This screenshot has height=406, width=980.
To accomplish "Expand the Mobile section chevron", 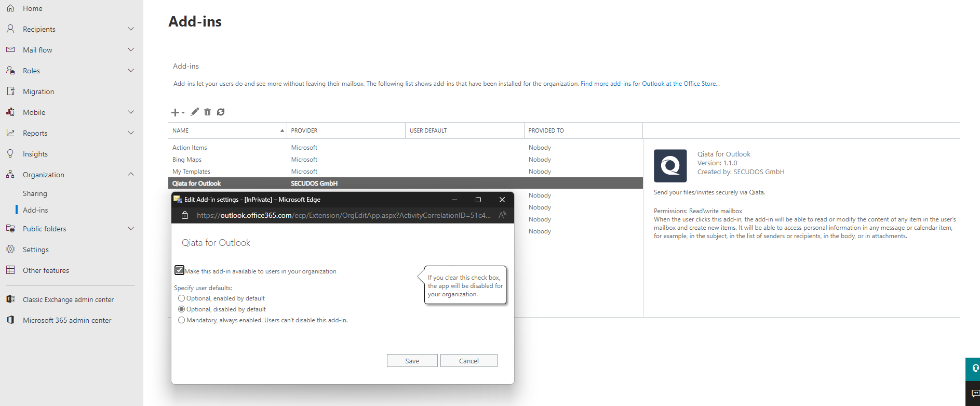I will (131, 112).
